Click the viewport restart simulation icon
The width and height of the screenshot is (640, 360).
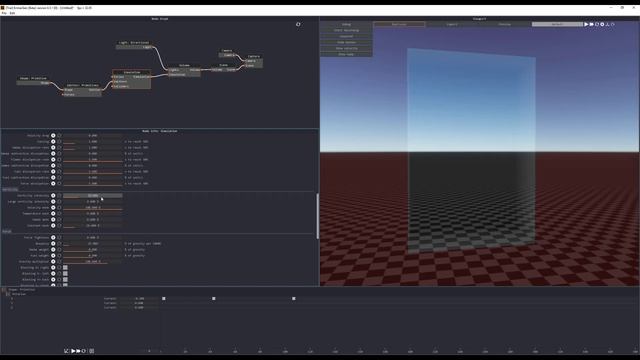tap(597, 24)
